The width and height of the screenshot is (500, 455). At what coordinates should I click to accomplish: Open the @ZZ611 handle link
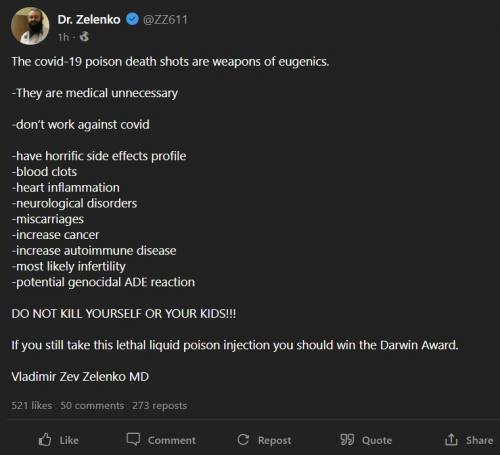(x=165, y=20)
